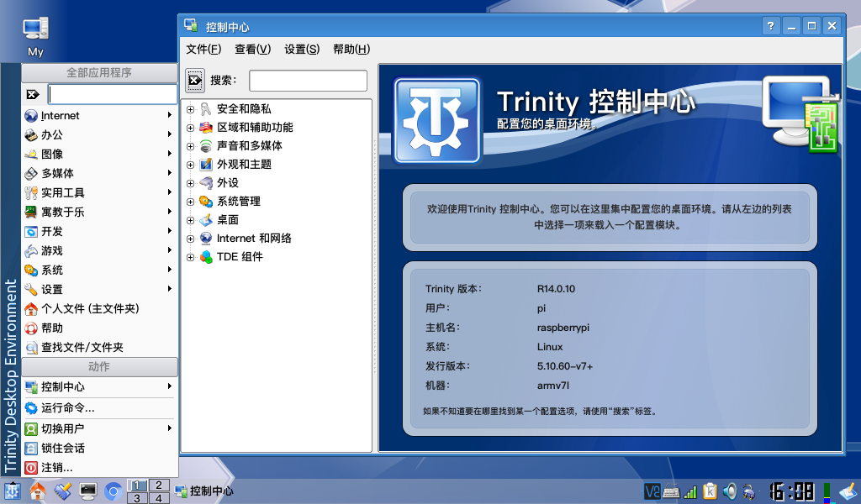Launch the terminal icon in the taskbar
The height and width of the screenshot is (504, 861).
coord(87,491)
